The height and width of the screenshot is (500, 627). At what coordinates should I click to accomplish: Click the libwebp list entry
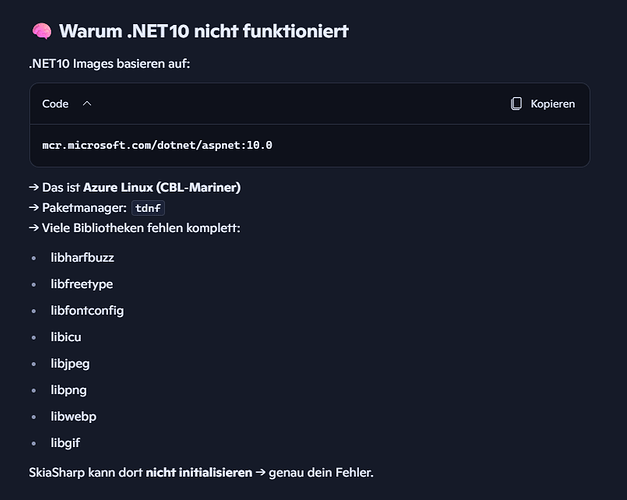pos(73,416)
